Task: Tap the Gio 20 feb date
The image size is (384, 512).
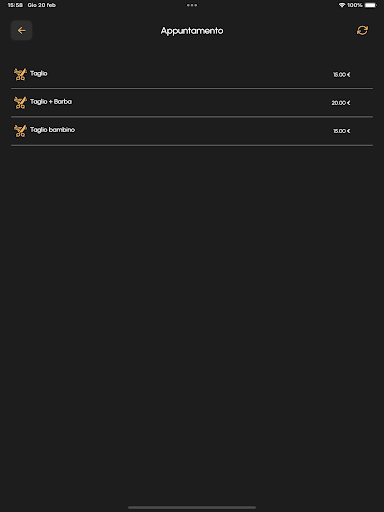Action: click(x=42, y=5)
